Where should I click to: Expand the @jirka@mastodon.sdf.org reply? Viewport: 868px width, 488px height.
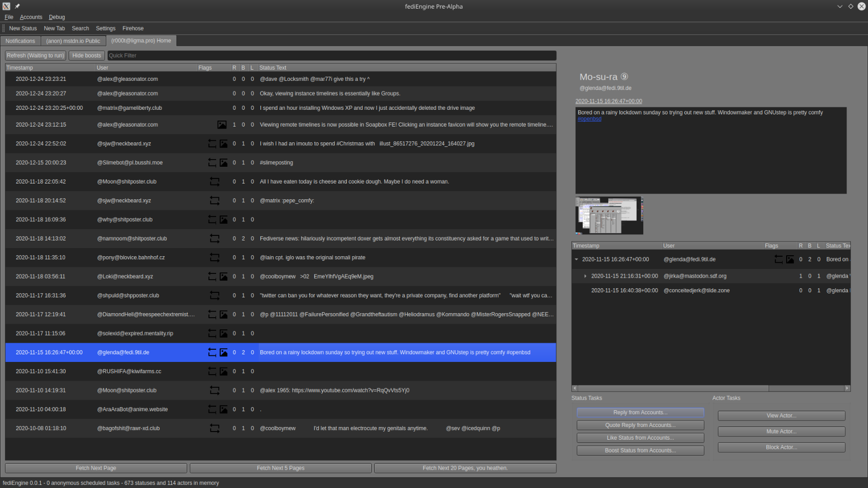pos(585,276)
